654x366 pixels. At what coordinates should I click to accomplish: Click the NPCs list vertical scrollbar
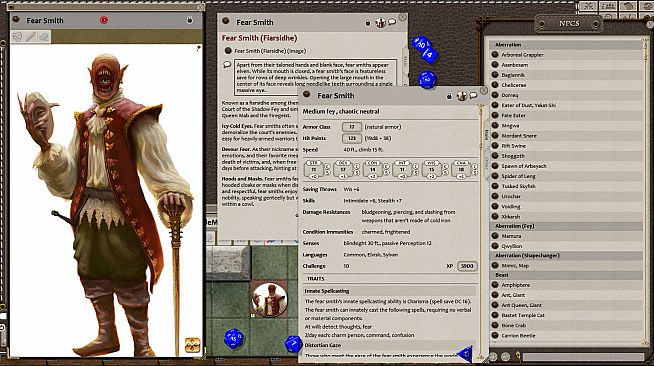point(646,192)
